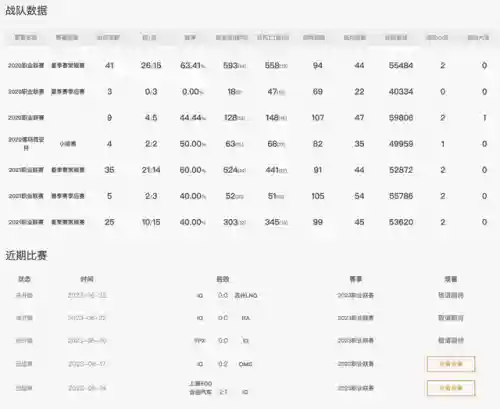Click the 60.00% win rate cell
The image size is (500, 409).
193,170
